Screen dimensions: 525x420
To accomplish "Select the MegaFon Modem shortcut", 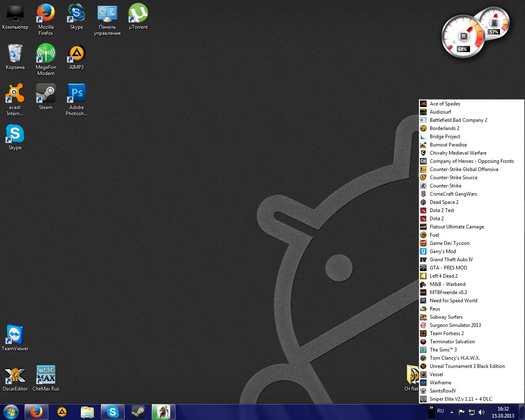I will 46,60.
